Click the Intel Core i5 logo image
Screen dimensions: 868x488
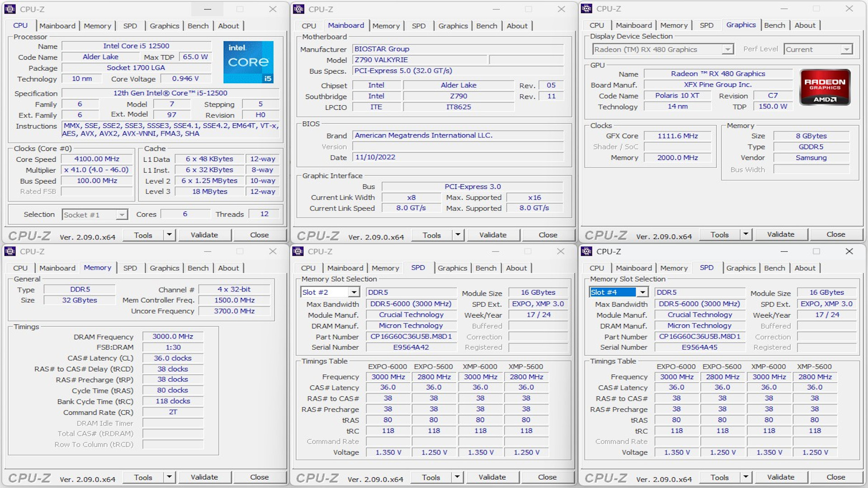248,62
